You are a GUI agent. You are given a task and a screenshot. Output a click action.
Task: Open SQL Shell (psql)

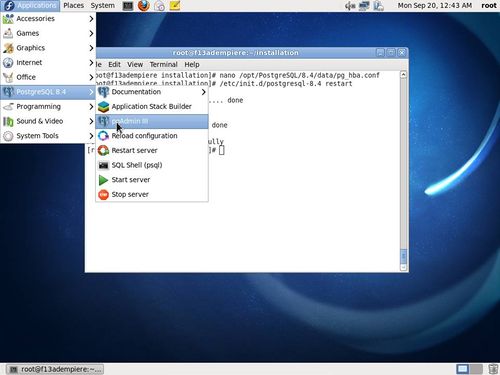152,165
